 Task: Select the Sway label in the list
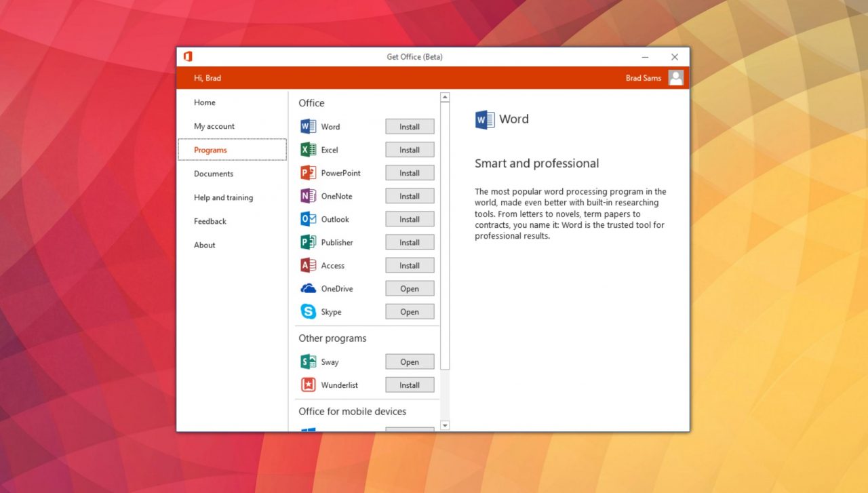pos(330,362)
